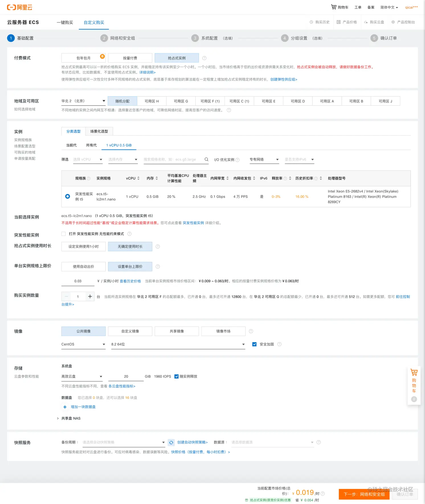Click 下一步: 网络和安全组 button
The width and height of the screenshot is (425, 504).
click(364, 494)
